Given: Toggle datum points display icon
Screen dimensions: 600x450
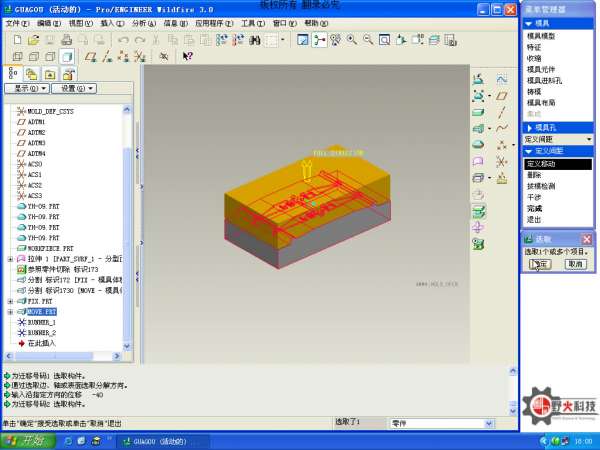Looking at the screenshot, I should click(x=123, y=57).
